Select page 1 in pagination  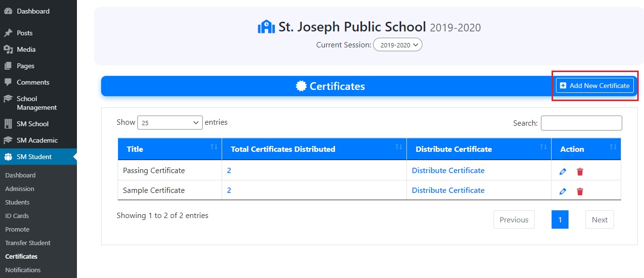click(560, 219)
